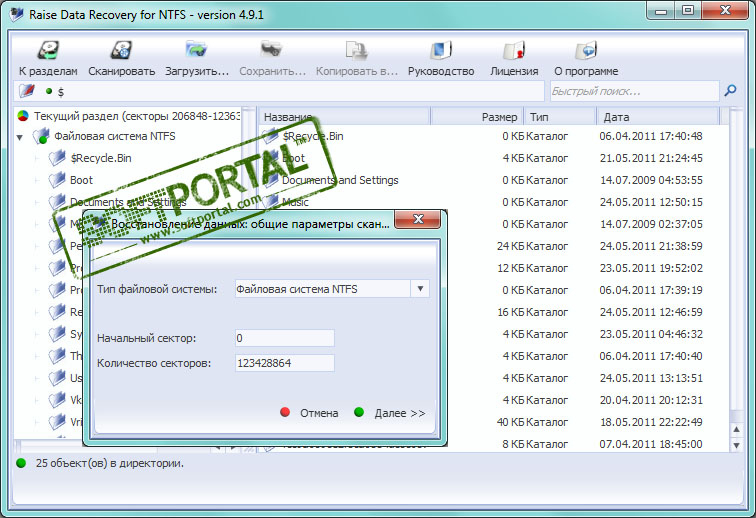Click the 'Загрузить…' toolbar icon
Screen dimensions: 756x518
196,50
